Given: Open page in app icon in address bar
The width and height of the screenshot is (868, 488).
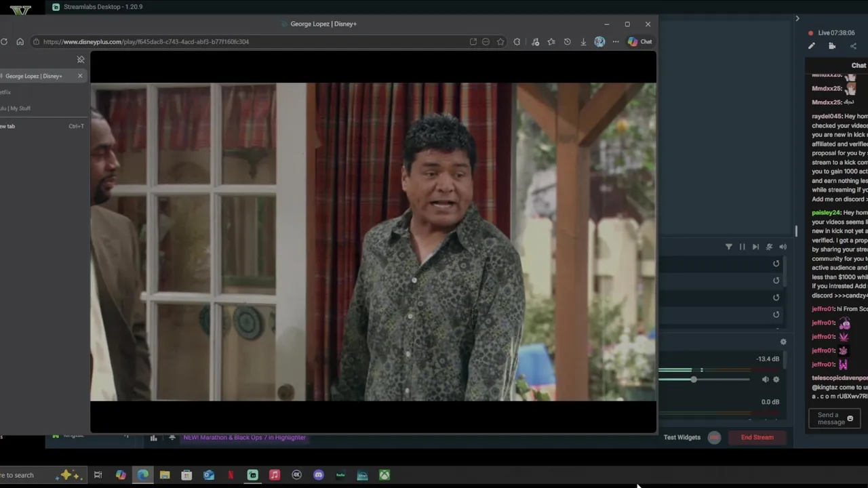Looking at the screenshot, I should pyautogui.click(x=473, y=42).
